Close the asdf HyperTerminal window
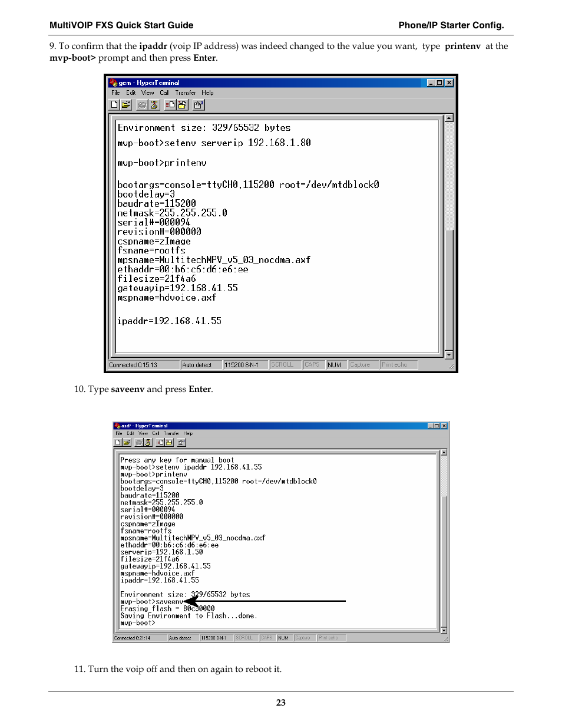The height and width of the screenshot is (728, 562). click(x=444, y=426)
